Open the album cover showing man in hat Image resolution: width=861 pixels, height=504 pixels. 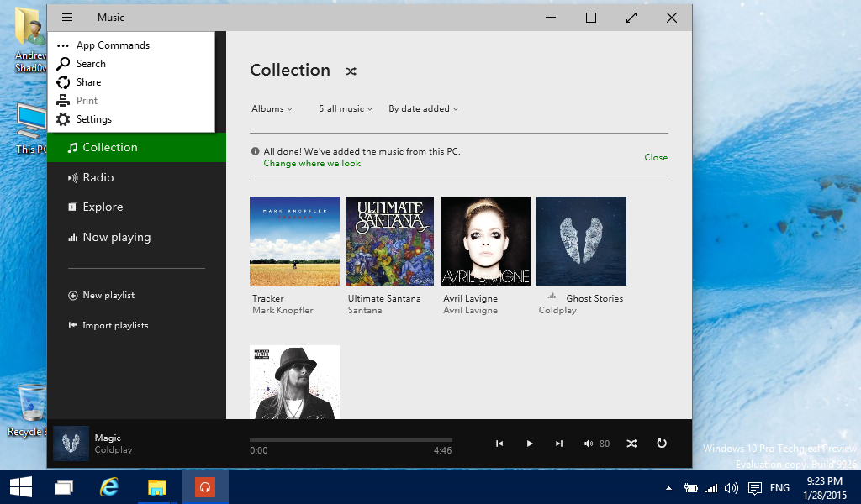coord(295,382)
